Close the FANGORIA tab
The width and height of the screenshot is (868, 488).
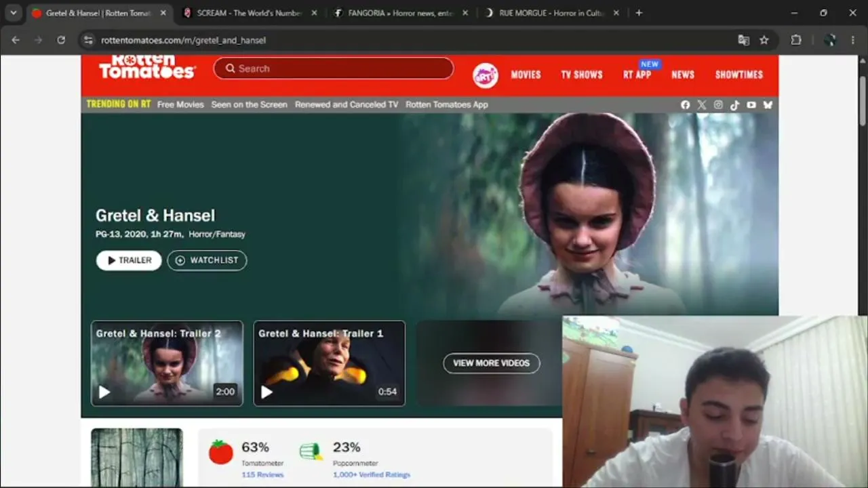point(465,13)
